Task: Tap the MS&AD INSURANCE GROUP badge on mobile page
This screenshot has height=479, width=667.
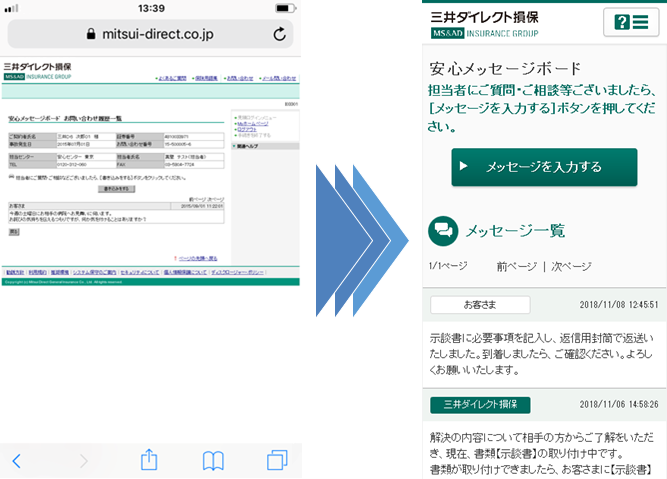Action: point(485,33)
